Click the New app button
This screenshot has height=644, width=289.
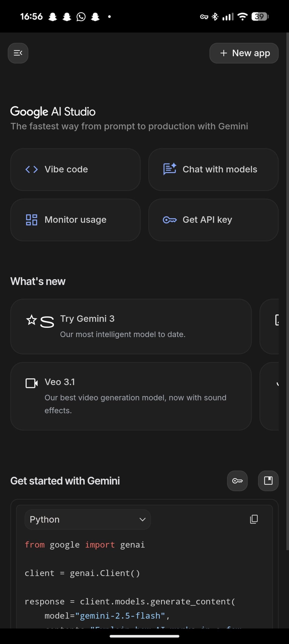pos(244,53)
